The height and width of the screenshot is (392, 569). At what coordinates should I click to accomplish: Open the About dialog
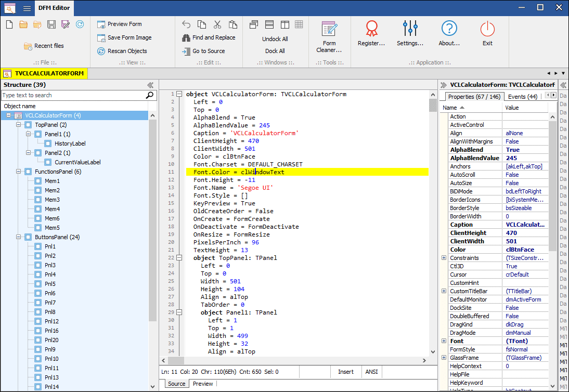point(449,33)
